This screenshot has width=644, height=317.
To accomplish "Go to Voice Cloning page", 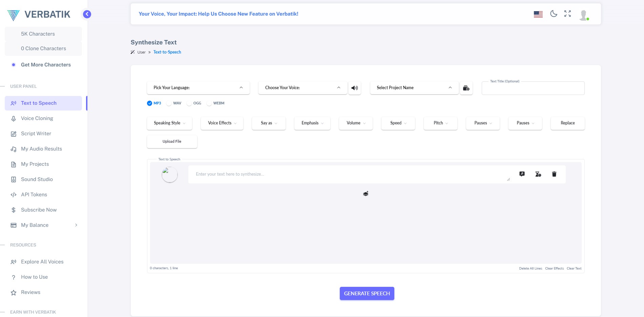I will 43,118.
